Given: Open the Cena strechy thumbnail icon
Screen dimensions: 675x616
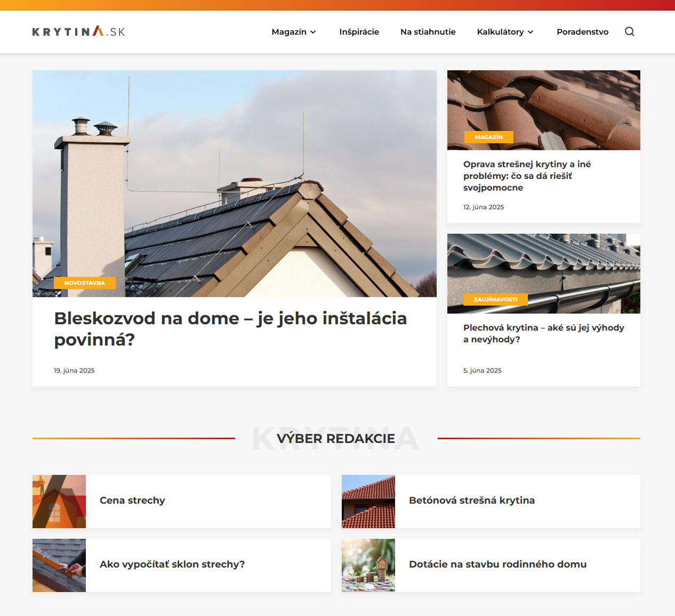Looking at the screenshot, I should 59,501.
